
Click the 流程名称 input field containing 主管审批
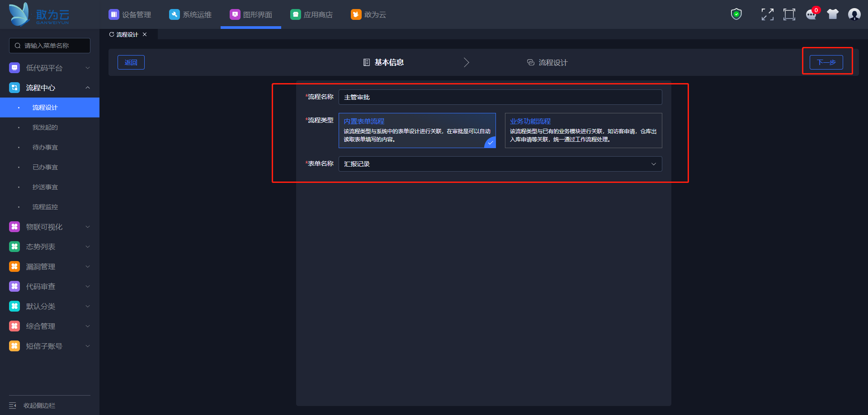pyautogui.click(x=500, y=97)
